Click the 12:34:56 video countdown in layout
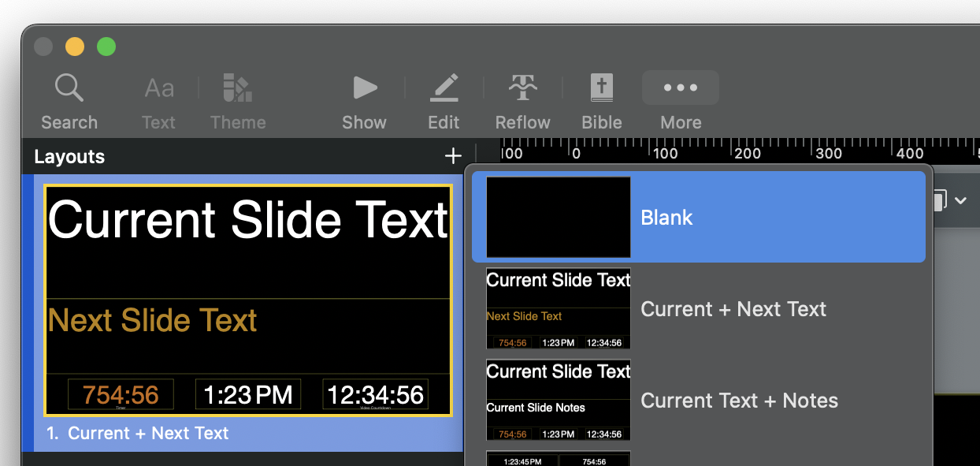The width and height of the screenshot is (980, 466). 375,394
